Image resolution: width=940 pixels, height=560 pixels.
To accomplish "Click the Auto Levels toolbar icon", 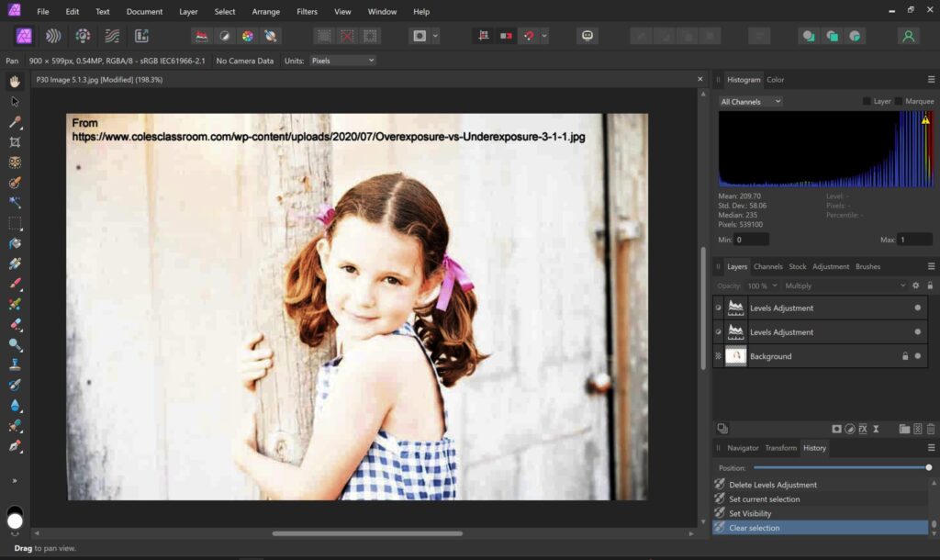I will click(x=201, y=37).
